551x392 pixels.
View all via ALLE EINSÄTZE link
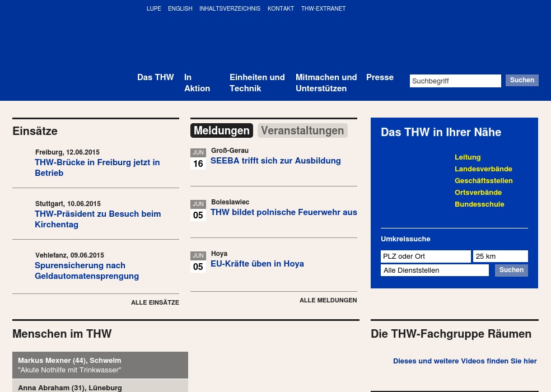[155, 303]
